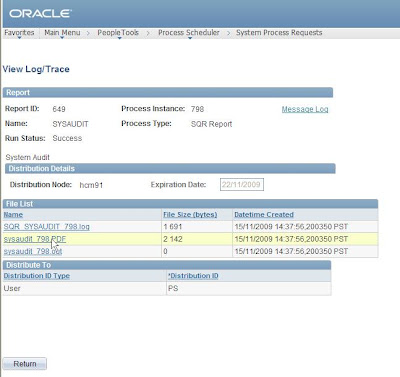The image size is (400, 377).
Task: Click file size value 1 691
Action: [173, 227]
